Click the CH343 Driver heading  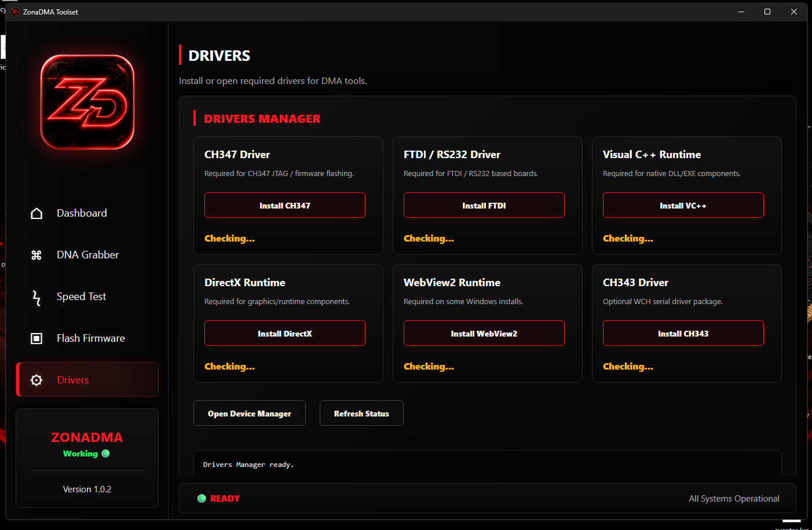tap(635, 283)
